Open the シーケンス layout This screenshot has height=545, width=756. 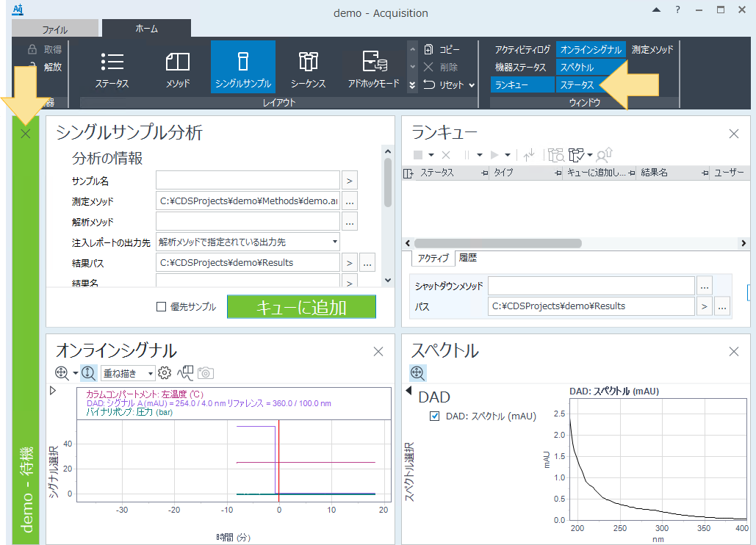coord(308,68)
